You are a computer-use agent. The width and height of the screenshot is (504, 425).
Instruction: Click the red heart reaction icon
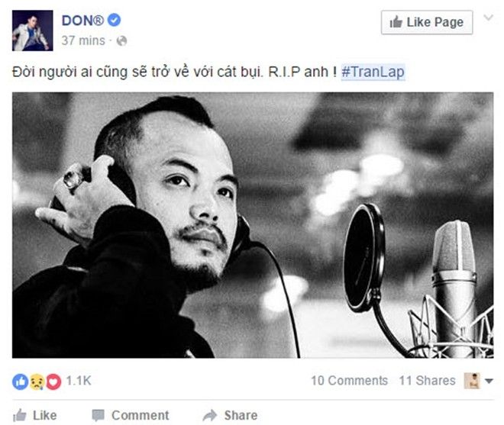tap(53, 382)
